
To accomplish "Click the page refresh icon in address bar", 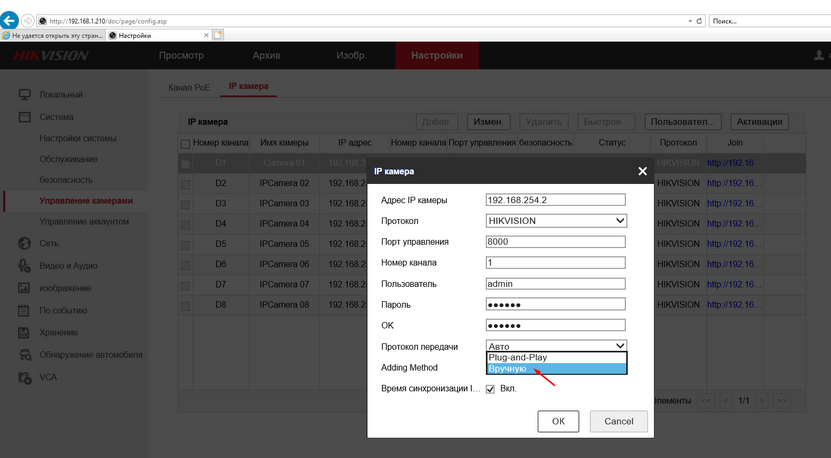I will point(699,21).
